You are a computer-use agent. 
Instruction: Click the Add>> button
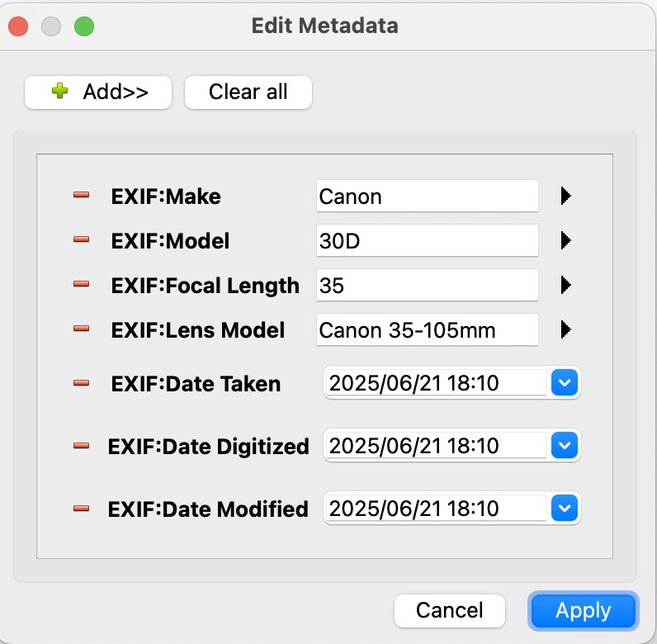tap(98, 92)
